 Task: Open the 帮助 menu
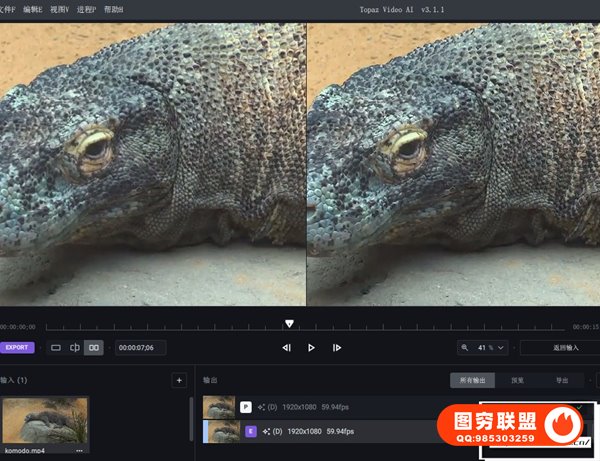pyautogui.click(x=114, y=9)
